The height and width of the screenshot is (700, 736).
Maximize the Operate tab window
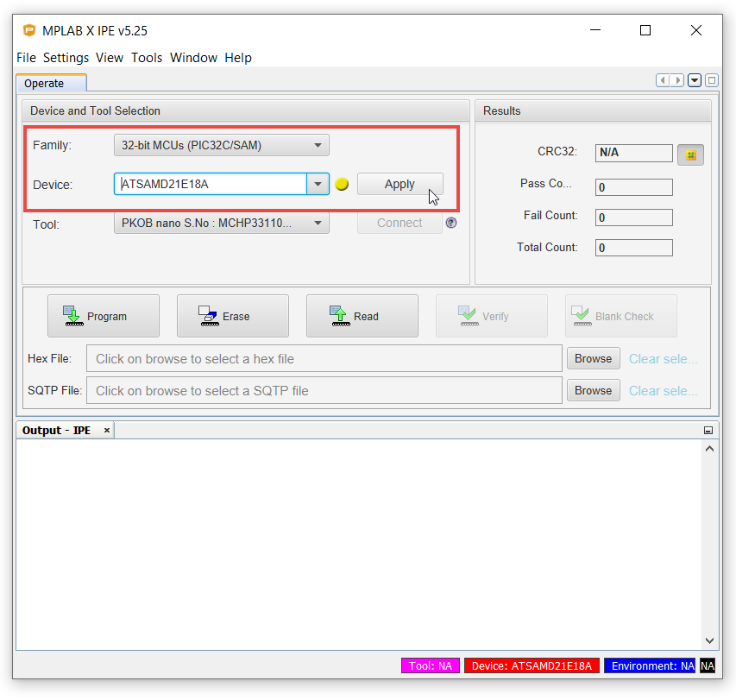(712, 81)
